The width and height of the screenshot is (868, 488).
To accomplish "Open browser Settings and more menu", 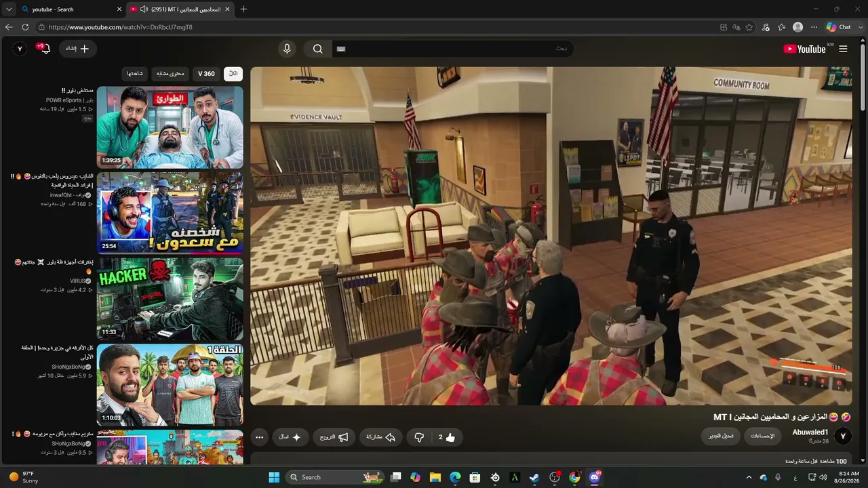I will [813, 27].
